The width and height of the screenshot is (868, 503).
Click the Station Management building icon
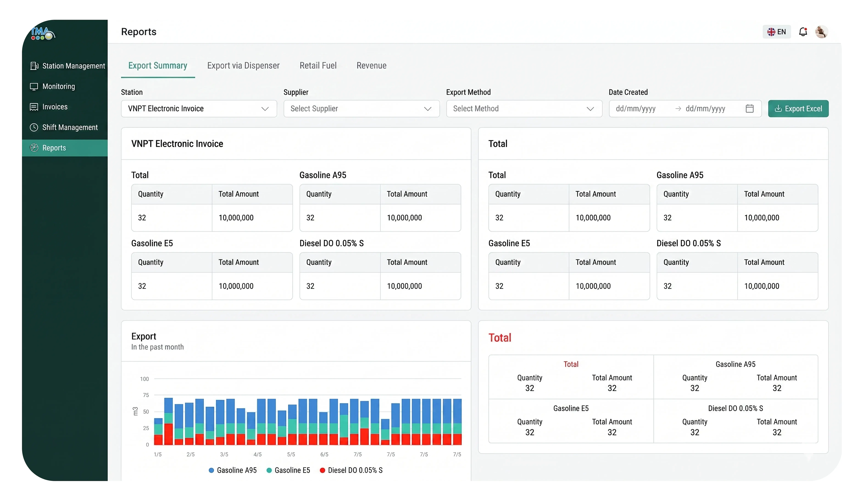pos(34,66)
